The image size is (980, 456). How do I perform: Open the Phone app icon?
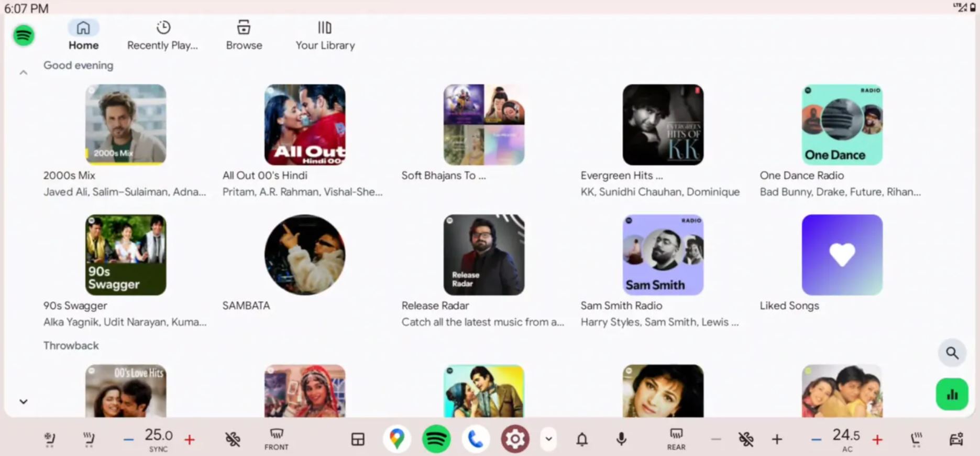pyautogui.click(x=475, y=439)
